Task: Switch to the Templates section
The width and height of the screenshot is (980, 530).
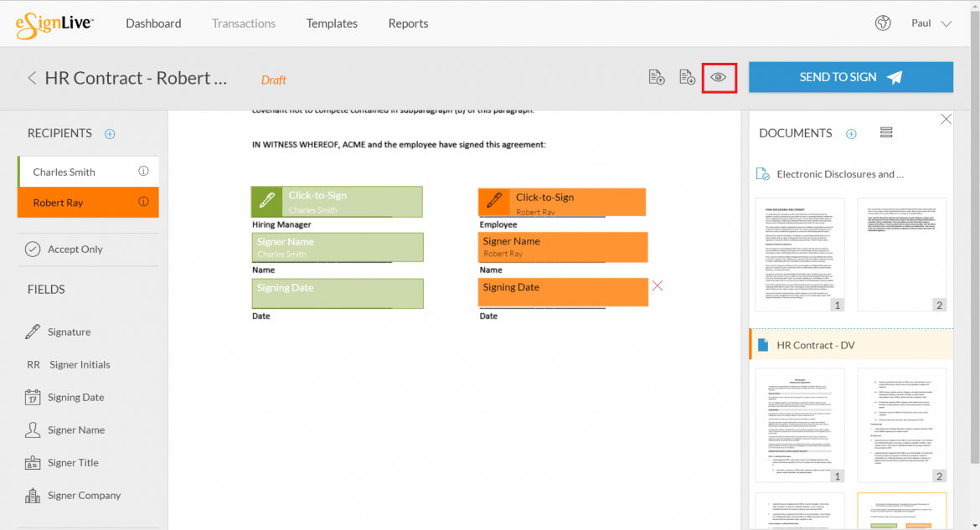Action: pyautogui.click(x=332, y=23)
